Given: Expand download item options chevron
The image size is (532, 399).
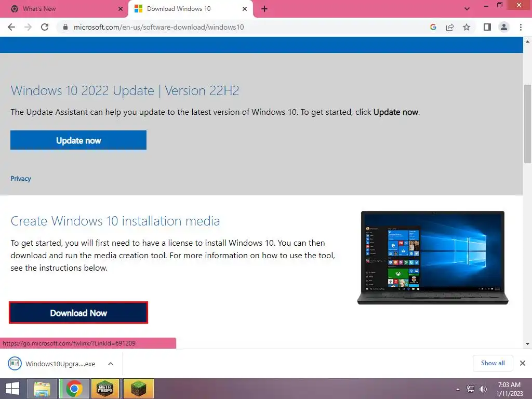Looking at the screenshot, I should (111, 364).
